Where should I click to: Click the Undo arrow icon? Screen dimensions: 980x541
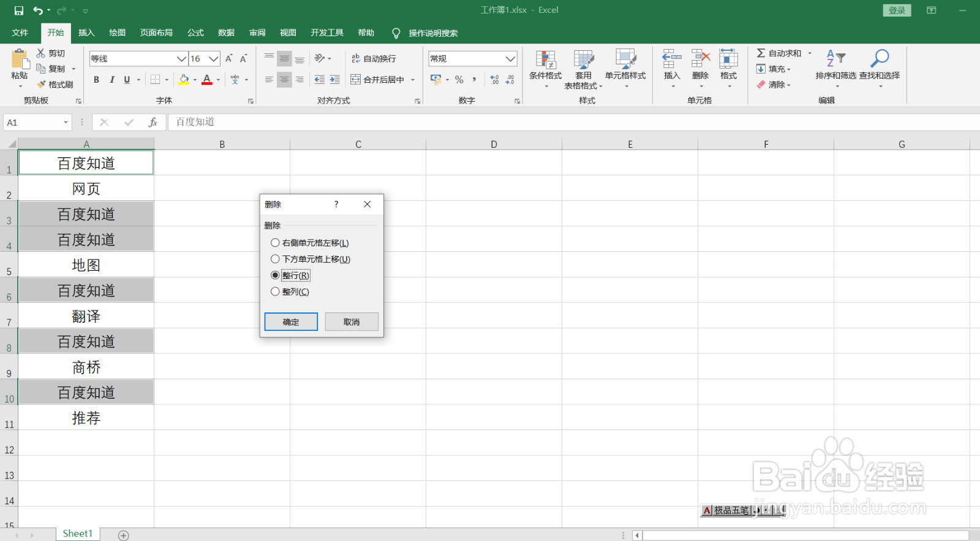point(38,10)
